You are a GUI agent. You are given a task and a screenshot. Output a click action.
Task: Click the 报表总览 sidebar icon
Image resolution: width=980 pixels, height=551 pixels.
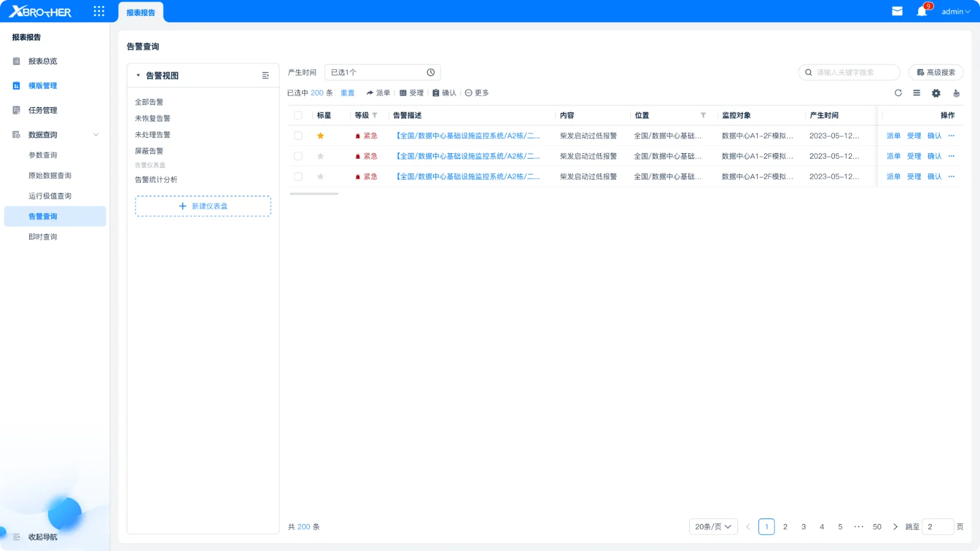pos(17,61)
